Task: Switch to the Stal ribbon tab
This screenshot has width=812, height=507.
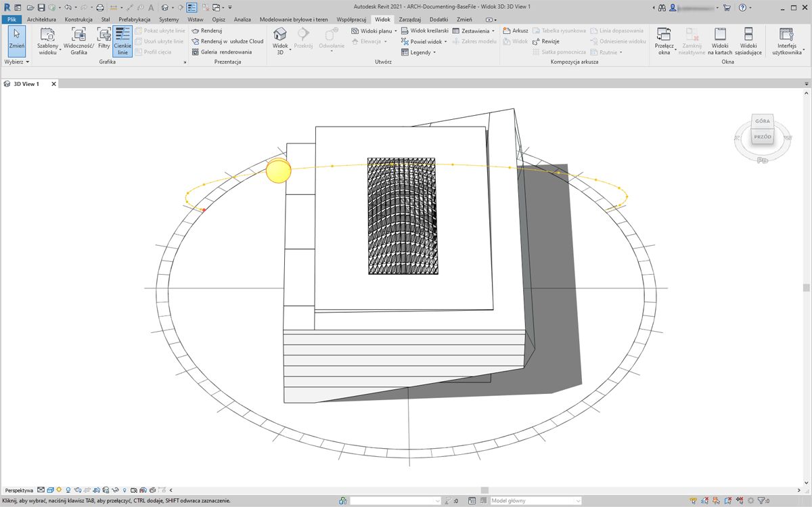Action: coord(106,20)
